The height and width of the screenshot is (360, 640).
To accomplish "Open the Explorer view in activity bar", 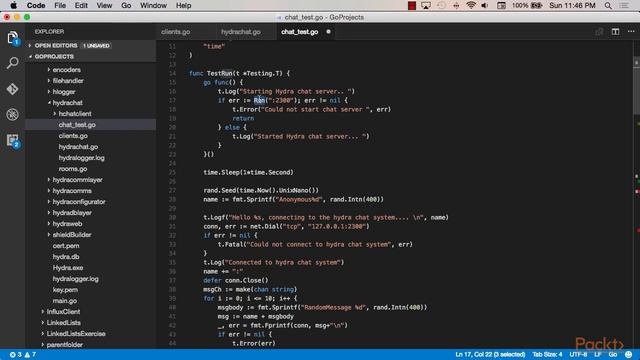I will [13, 38].
